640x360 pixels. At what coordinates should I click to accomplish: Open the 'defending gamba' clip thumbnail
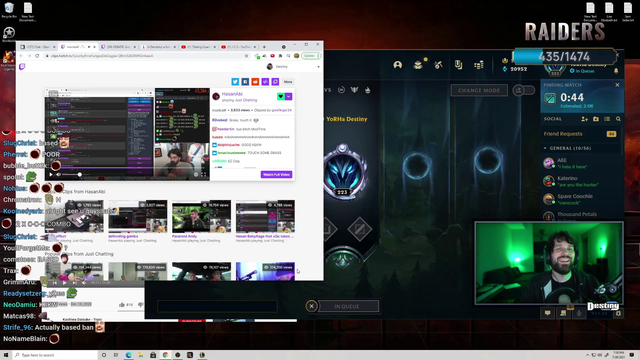coord(138,216)
